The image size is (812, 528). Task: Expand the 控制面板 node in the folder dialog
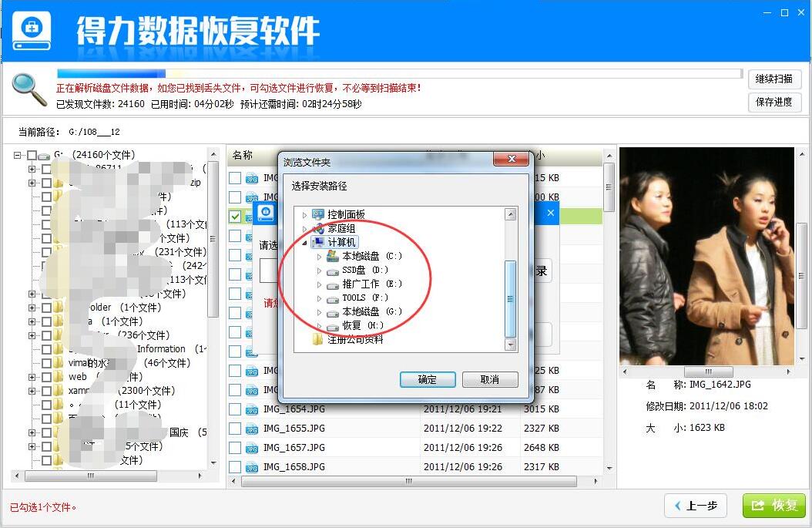[x=304, y=214]
